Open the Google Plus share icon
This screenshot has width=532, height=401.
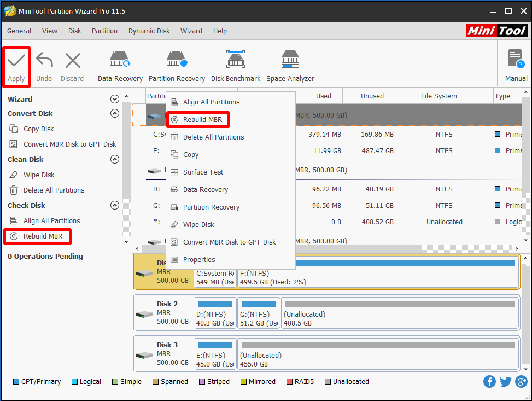click(521, 382)
